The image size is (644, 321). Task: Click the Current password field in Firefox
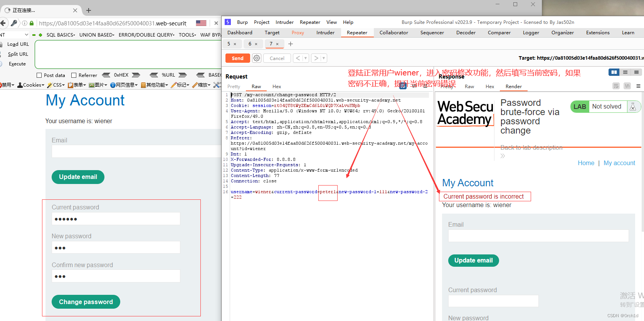point(116,219)
